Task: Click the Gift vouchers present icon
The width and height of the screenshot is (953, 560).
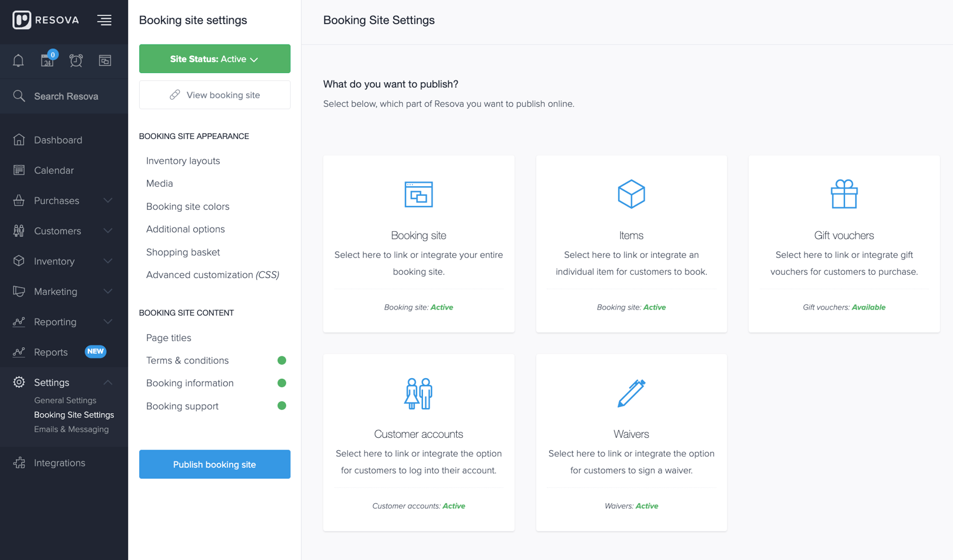Action: [x=844, y=194]
